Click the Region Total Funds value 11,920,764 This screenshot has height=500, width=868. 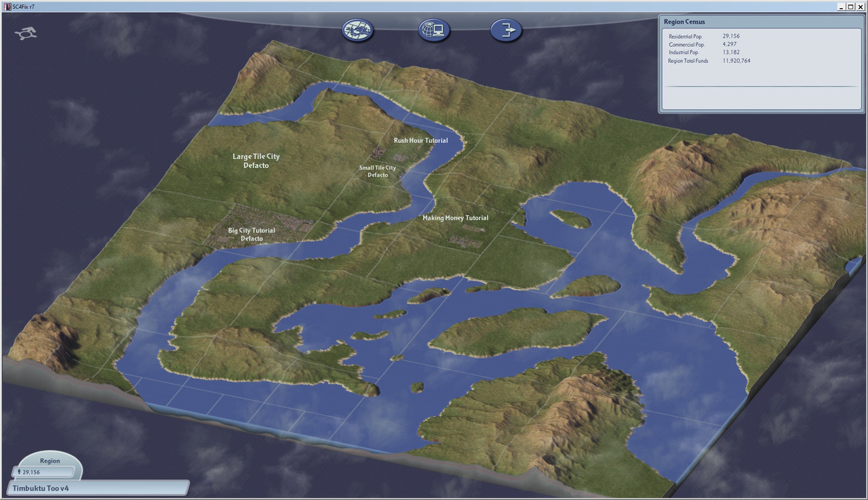pos(736,60)
